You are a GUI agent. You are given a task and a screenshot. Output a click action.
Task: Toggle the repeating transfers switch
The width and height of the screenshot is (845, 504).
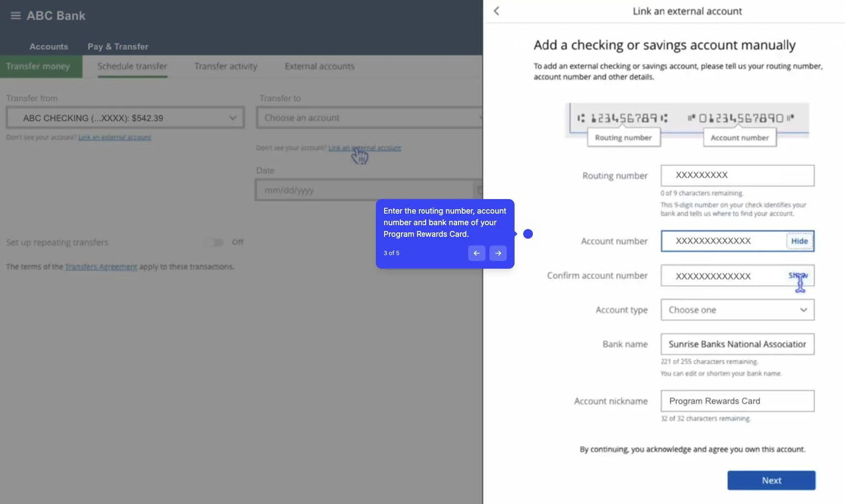pyautogui.click(x=214, y=242)
